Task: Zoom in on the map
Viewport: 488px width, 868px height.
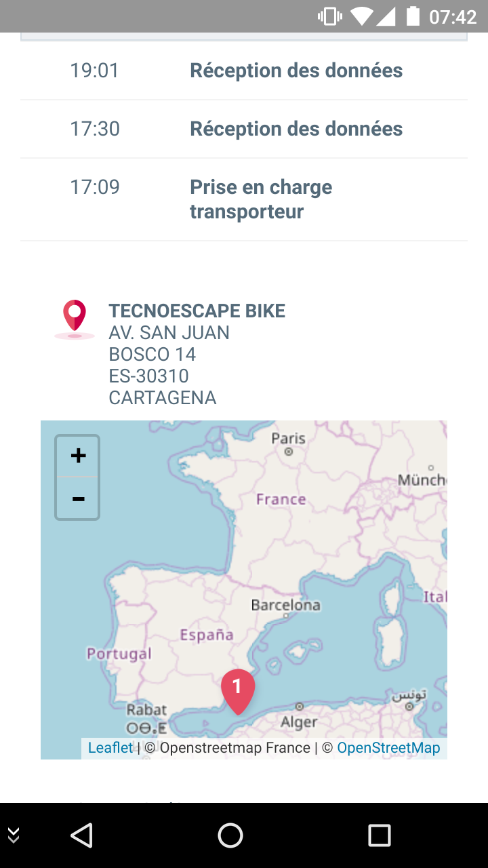Action: click(x=78, y=456)
